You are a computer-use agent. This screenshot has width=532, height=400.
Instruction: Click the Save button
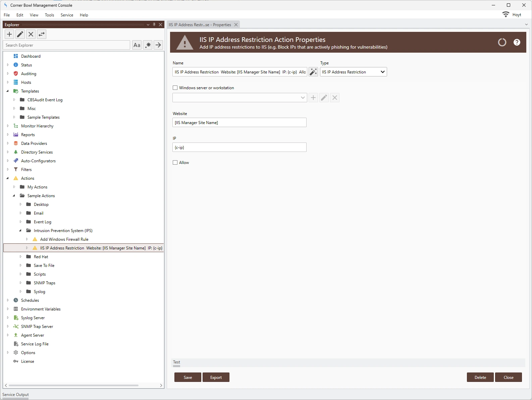coord(188,377)
